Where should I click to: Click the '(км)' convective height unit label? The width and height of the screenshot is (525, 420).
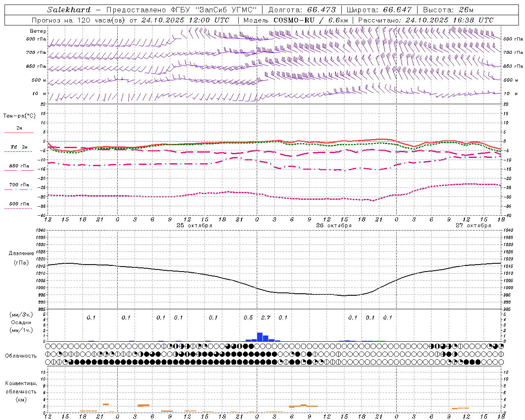click(x=21, y=399)
